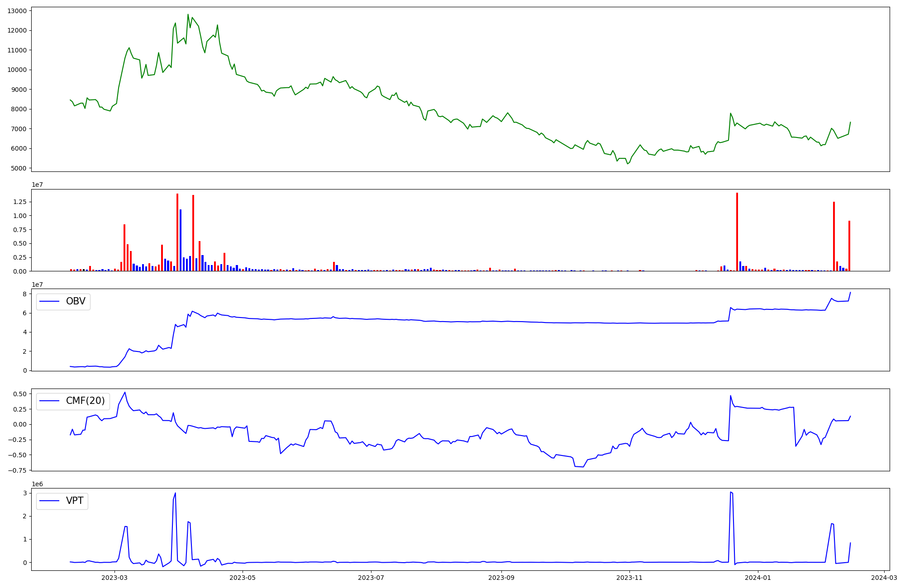Screen dimensions: 905x588
Task: Click the blue line sample in VPT legend
Action: (x=50, y=501)
